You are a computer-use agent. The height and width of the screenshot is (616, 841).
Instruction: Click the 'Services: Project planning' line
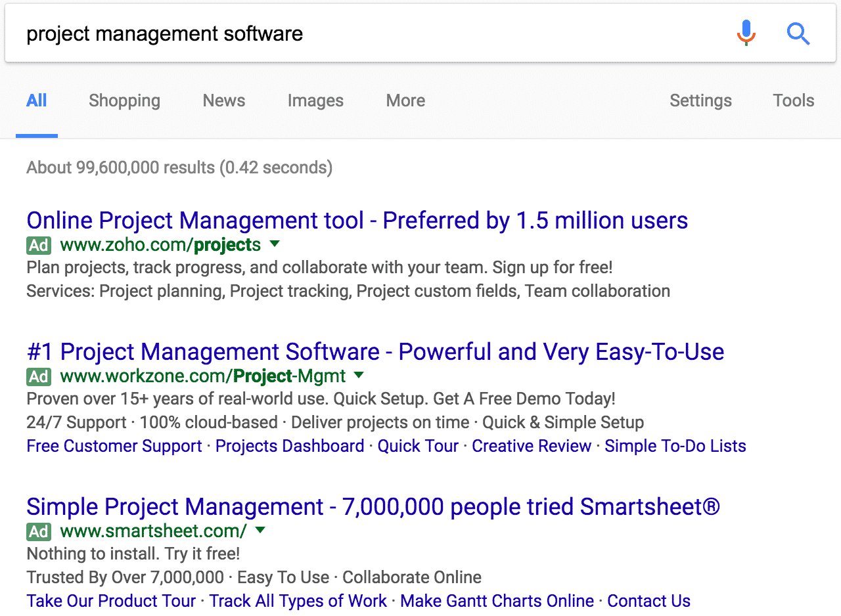[348, 291]
